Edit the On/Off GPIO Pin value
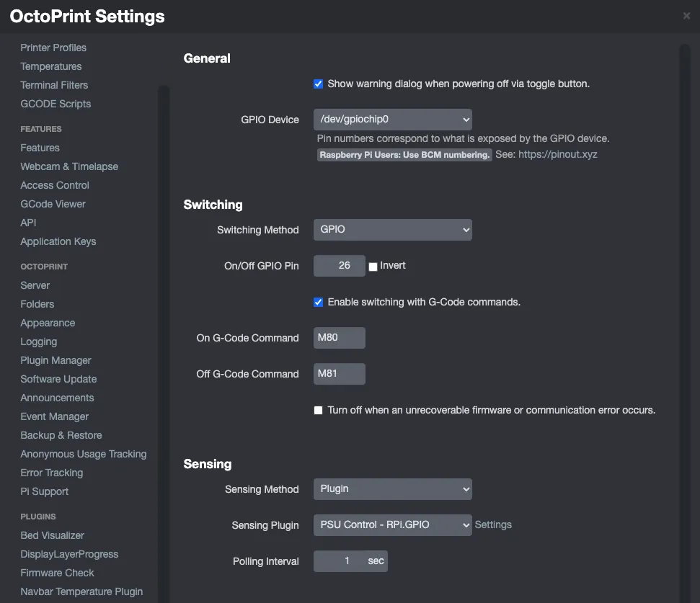Viewport: 700px width, 603px height. click(x=340, y=265)
